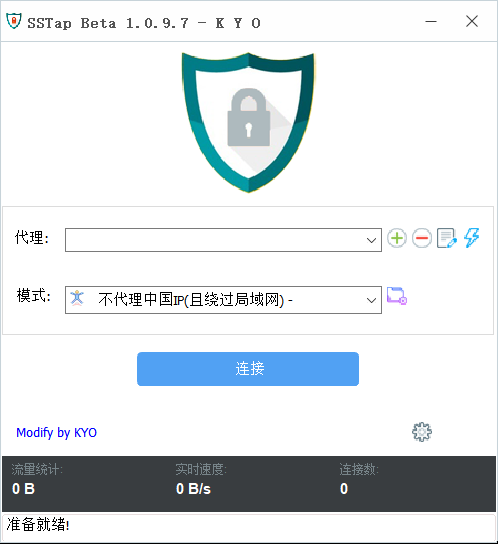Select the 不代理中国IP mode combo box

coord(223,300)
